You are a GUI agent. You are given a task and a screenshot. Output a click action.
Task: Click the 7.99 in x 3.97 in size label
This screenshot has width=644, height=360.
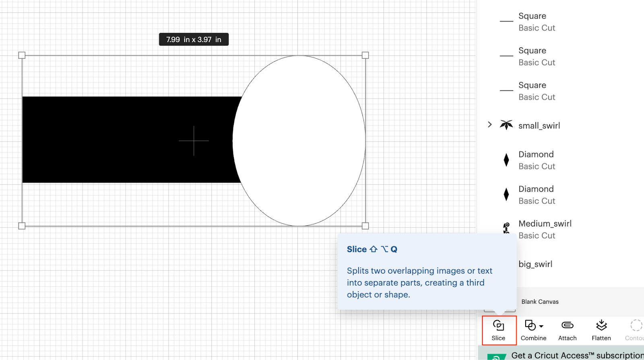pyautogui.click(x=194, y=39)
